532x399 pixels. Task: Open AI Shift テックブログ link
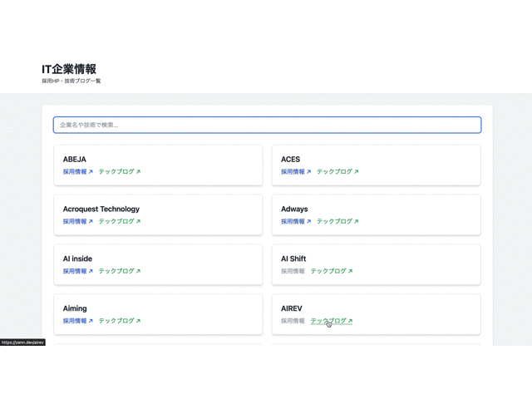click(328, 271)
